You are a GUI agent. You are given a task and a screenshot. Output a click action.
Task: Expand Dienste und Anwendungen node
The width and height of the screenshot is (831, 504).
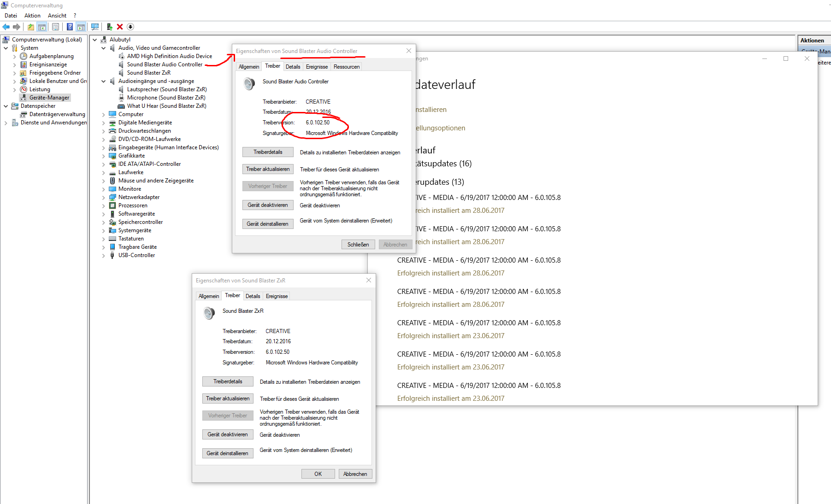tap(6, 123)
